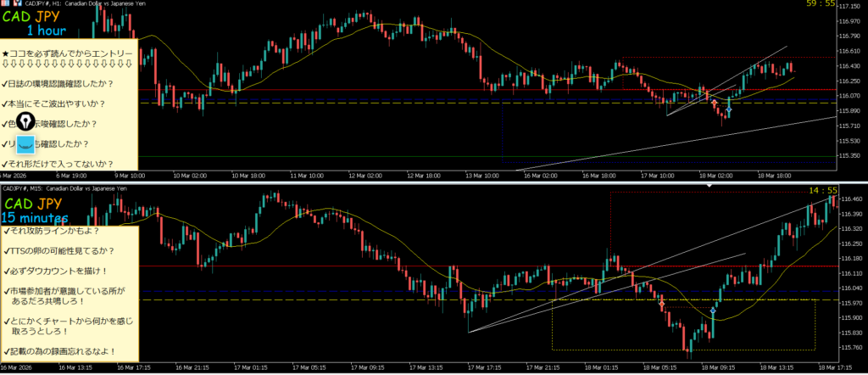Click the "15 minutes" timeframe label
Viewport: 868px width, 375px height.
pyautogui.click(x=37, y=218)
